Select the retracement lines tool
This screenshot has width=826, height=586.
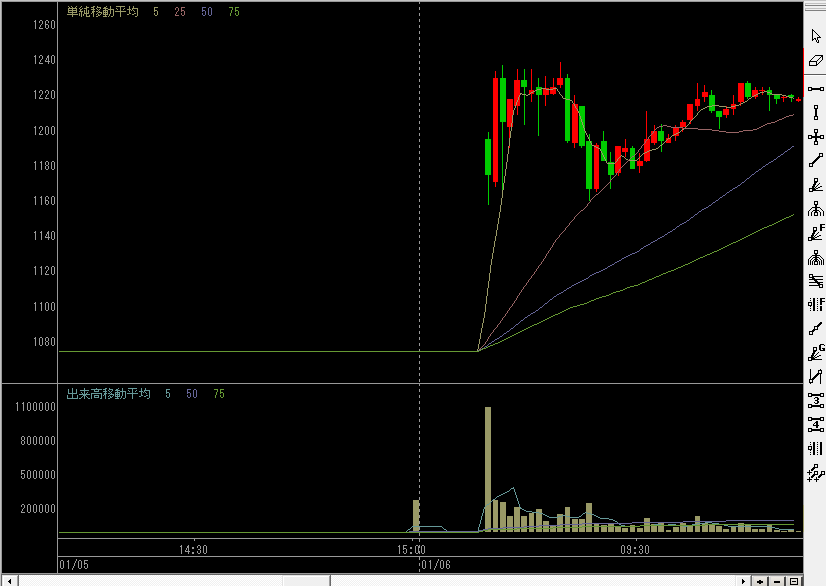coord(815,281)
